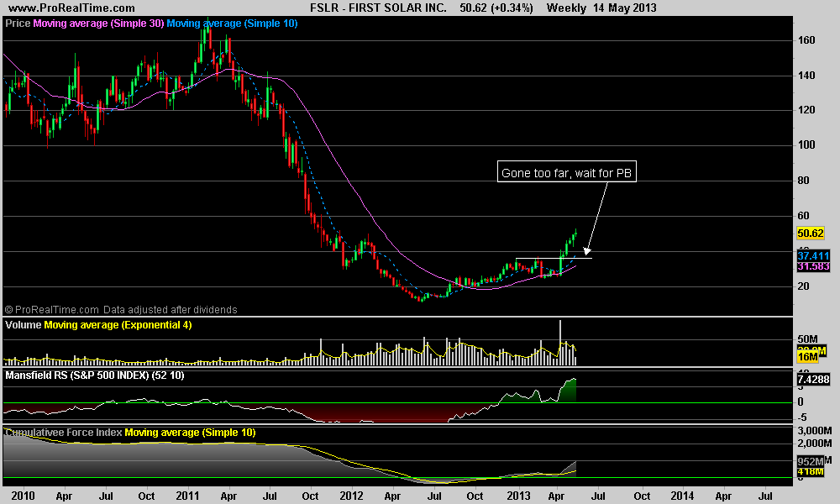Click the pink Moving average (Simple 30) label
The image size is (840, 504).
tap(98, 24)
